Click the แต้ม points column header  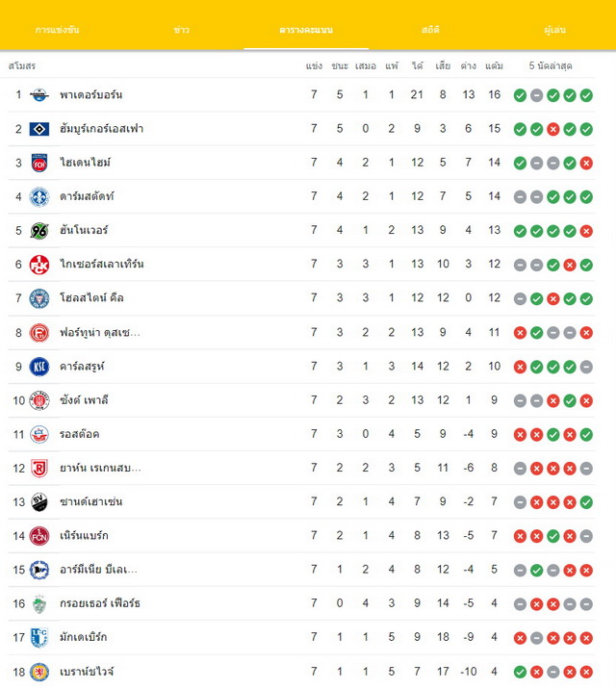tap(495, 65)
